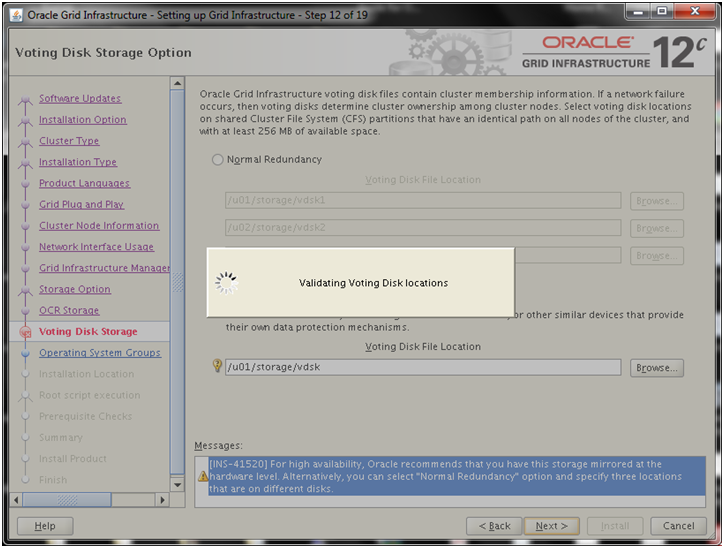Click the /u02/storage/vdsk2 location field

tap(423, 228)
